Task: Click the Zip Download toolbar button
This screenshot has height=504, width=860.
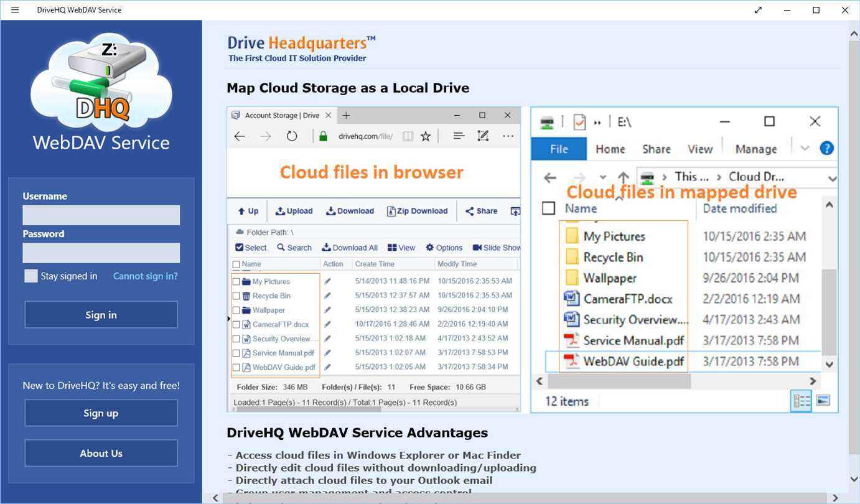Action: [418, 211]
